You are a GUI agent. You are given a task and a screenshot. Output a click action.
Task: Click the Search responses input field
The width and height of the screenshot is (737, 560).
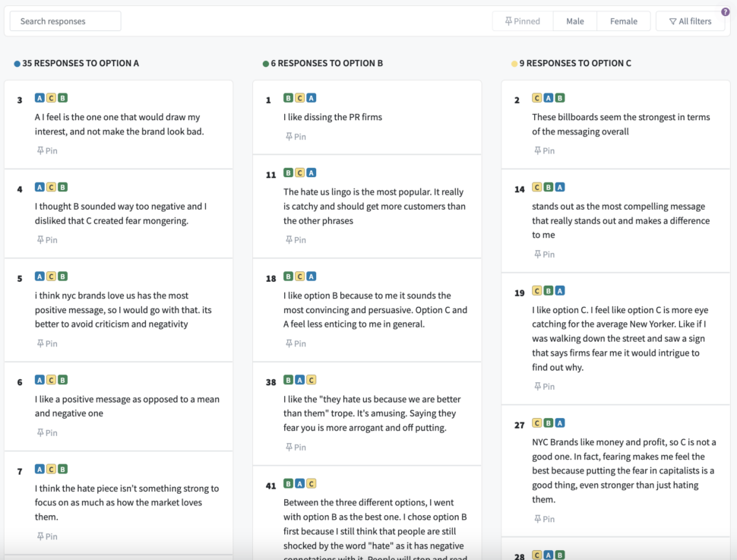pos(65,21)
